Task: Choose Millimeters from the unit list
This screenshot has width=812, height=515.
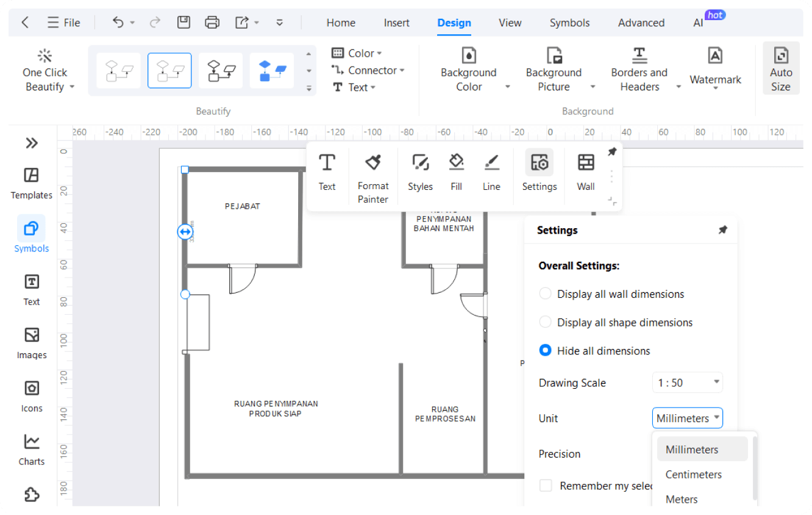Action: [702, 449]
